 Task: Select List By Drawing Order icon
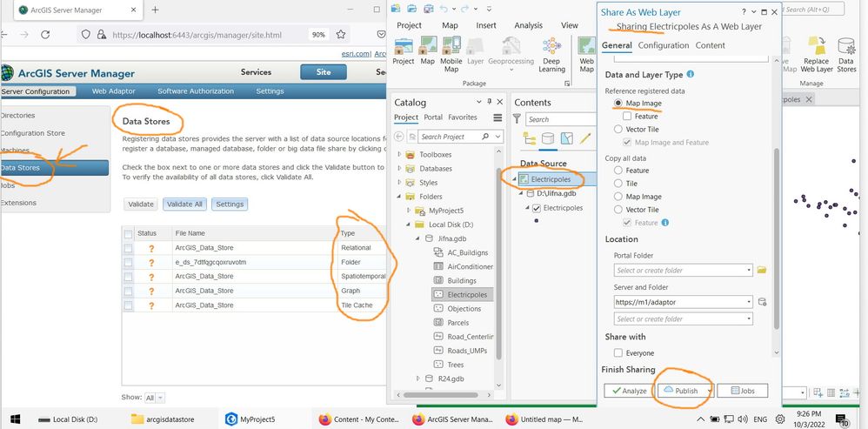[529, 138]
